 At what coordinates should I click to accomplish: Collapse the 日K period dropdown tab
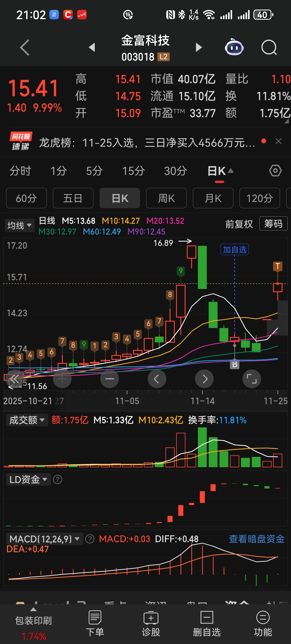pos(220,171)
